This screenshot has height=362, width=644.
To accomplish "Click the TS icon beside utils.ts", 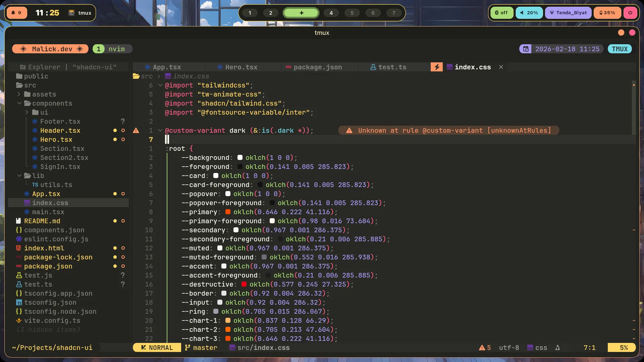I will (35, 185).
